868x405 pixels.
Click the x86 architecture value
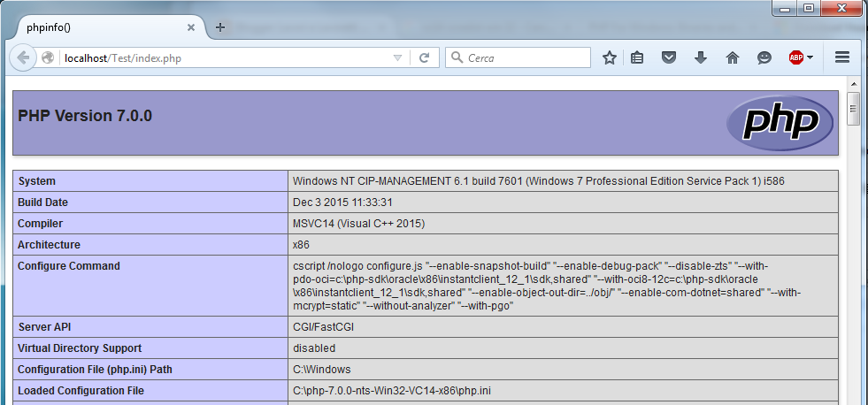(x=301, y=245)
